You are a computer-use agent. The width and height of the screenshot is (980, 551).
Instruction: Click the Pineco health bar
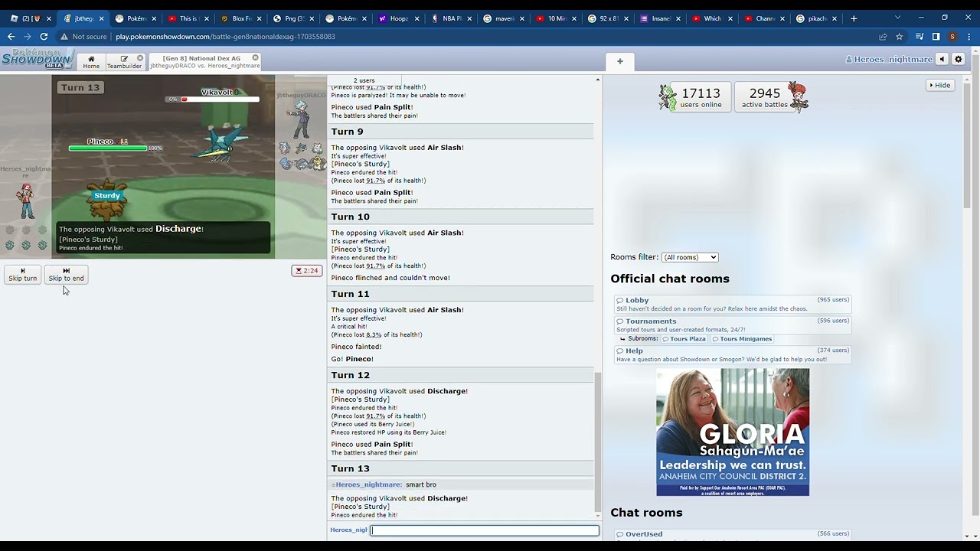point(116,148)
